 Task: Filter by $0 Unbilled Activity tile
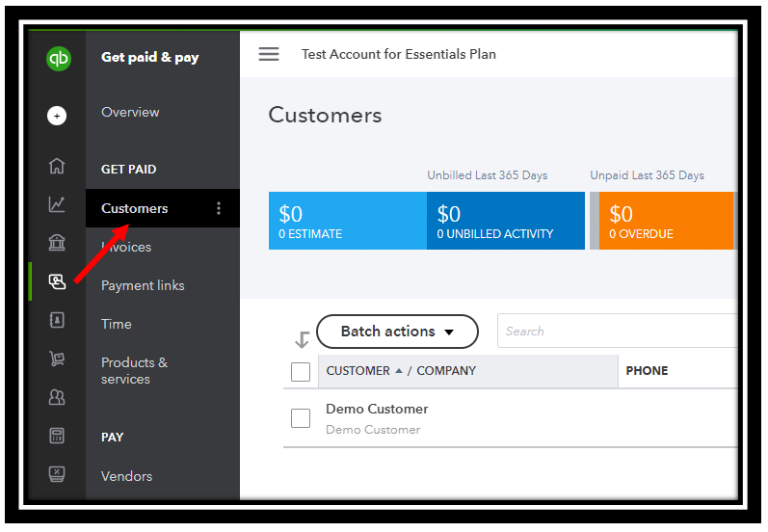coord(506,221)
